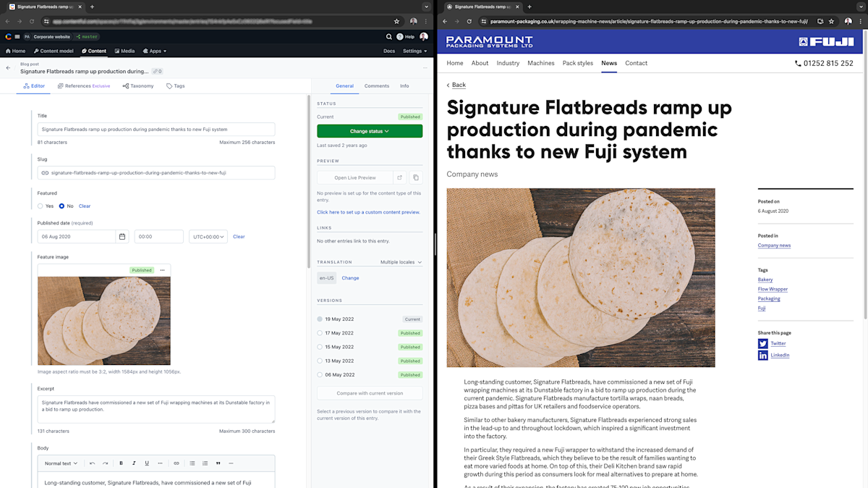This screenshot has width=868, height=488.
Task: Open Feature image actions ellipsis menu
Action: (162, 270)
